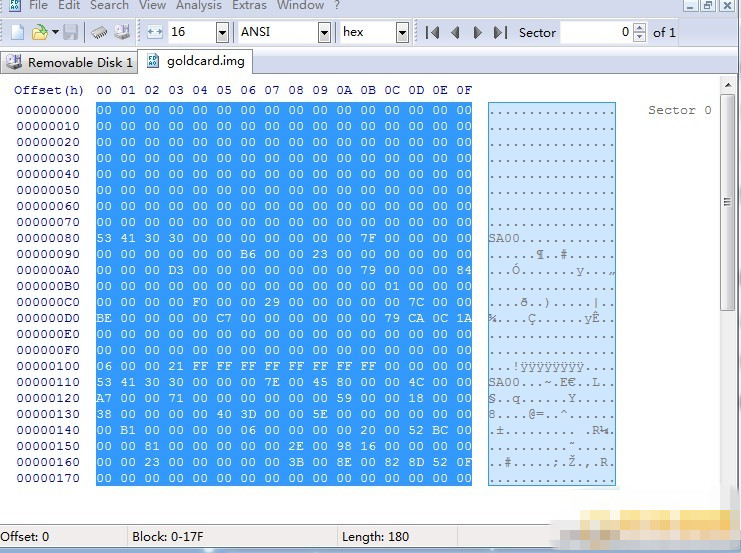741x553 pixels.
Task: Click hex byte 8D in row 00000160
Action: 416,462
